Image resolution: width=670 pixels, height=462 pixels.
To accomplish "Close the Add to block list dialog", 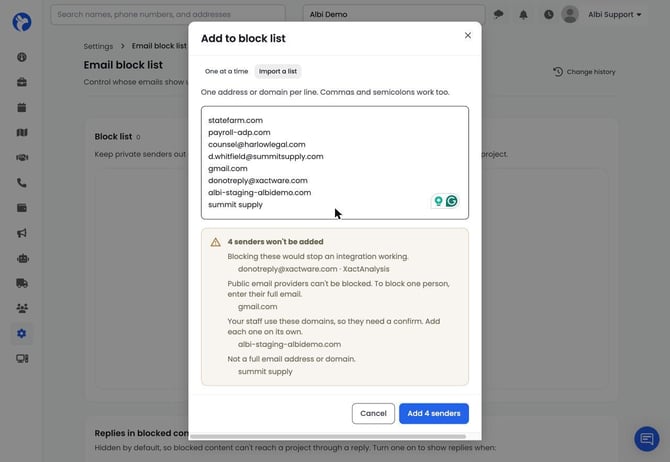I will tap(468, 35).
